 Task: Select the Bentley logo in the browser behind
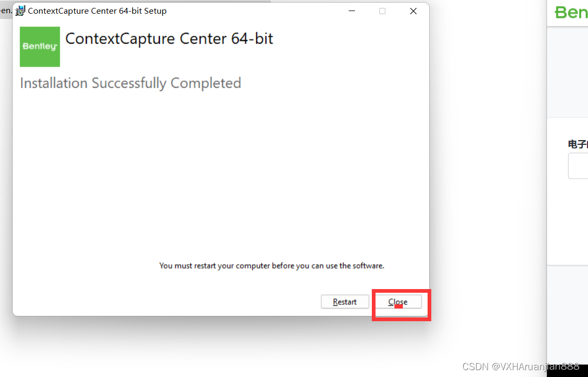[x=573, y=12]
